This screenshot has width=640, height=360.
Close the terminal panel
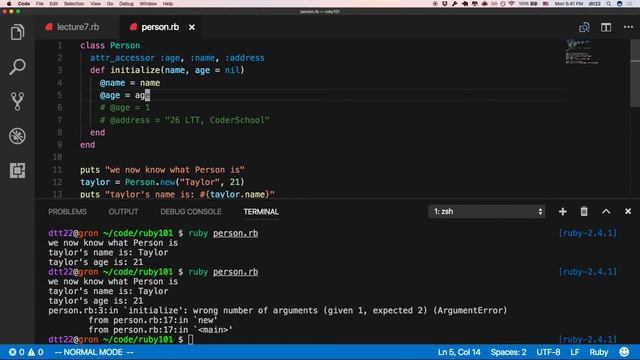pos(628,211)
